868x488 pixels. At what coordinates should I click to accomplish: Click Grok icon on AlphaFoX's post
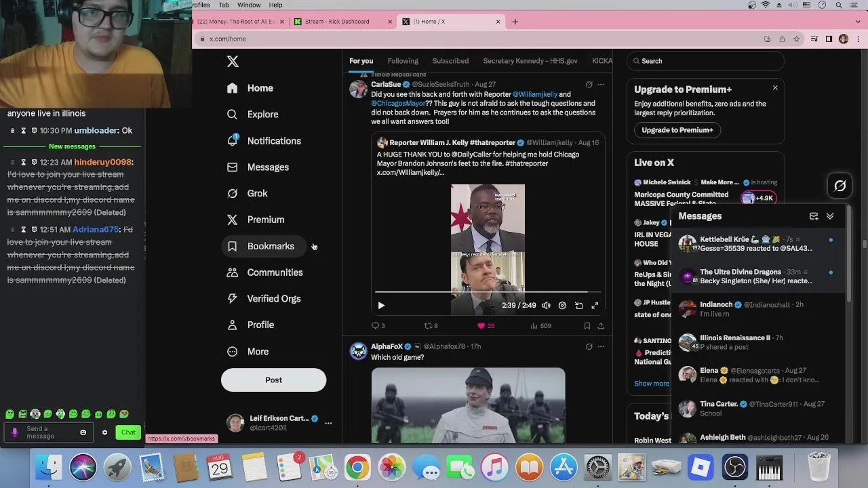pyautogui.click(x=589, y=346)
